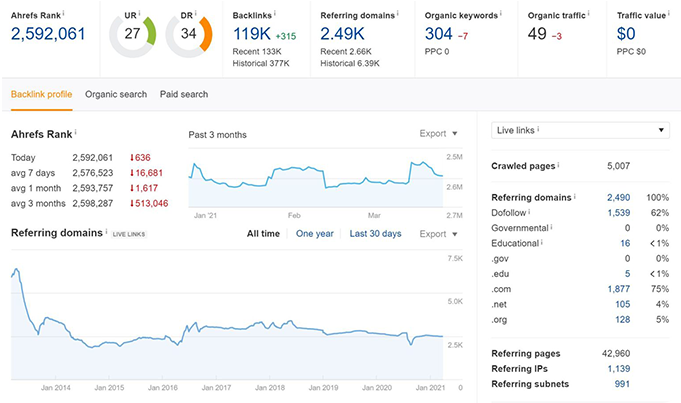
Task: Click the avg 7 days rank 2,576,523
Action: (x=93, y=173)
